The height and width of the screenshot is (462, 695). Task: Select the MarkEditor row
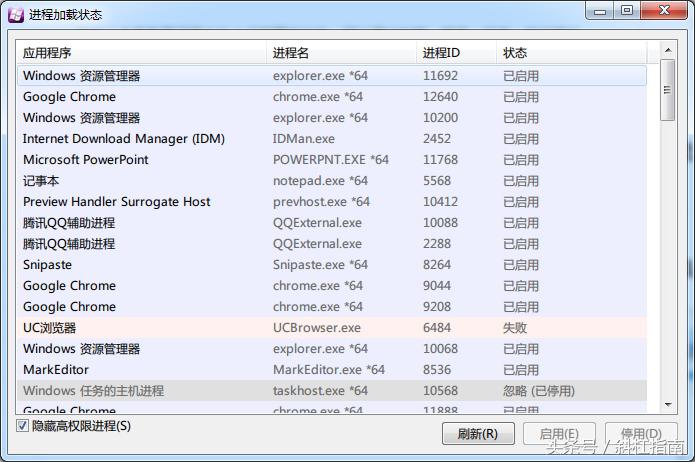pos(332,370)
